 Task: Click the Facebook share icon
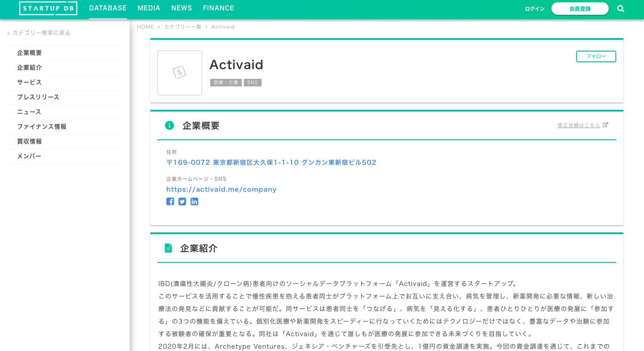[170, 201]
